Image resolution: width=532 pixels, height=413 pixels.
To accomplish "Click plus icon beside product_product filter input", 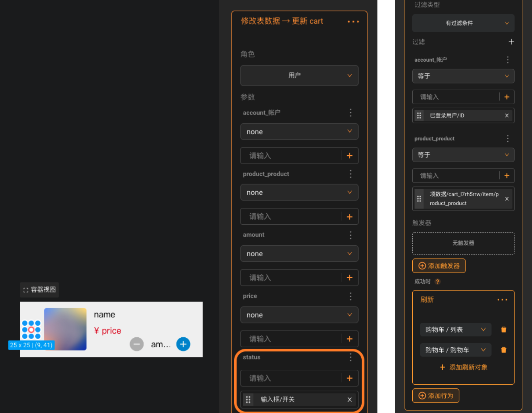I will coord(507,176).
